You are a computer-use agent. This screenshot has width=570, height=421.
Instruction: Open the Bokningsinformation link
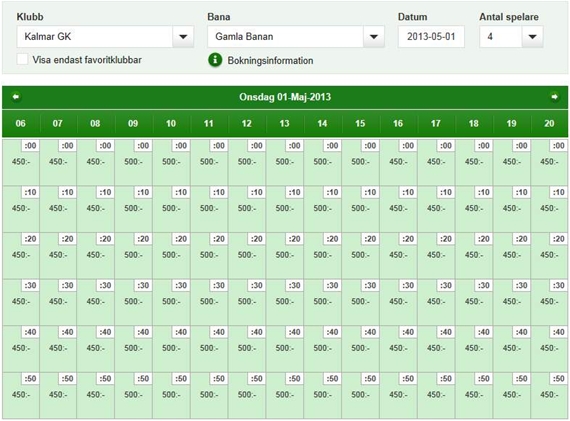[270, 60]
